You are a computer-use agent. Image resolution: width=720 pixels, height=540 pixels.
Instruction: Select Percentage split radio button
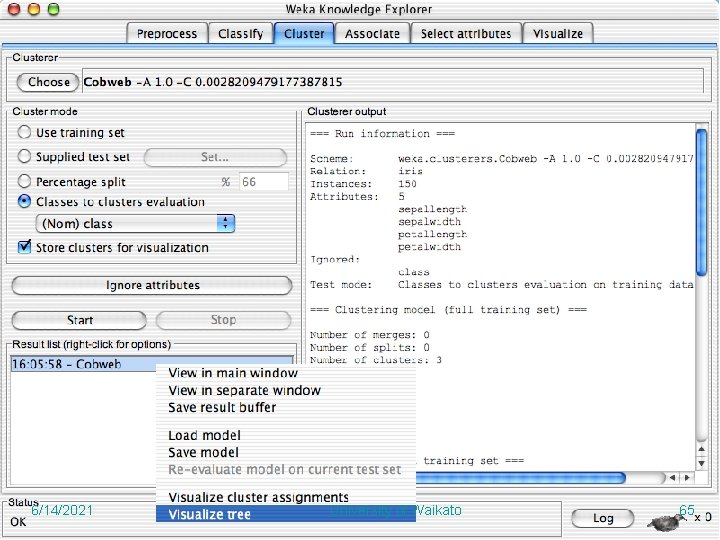point(24,181)
